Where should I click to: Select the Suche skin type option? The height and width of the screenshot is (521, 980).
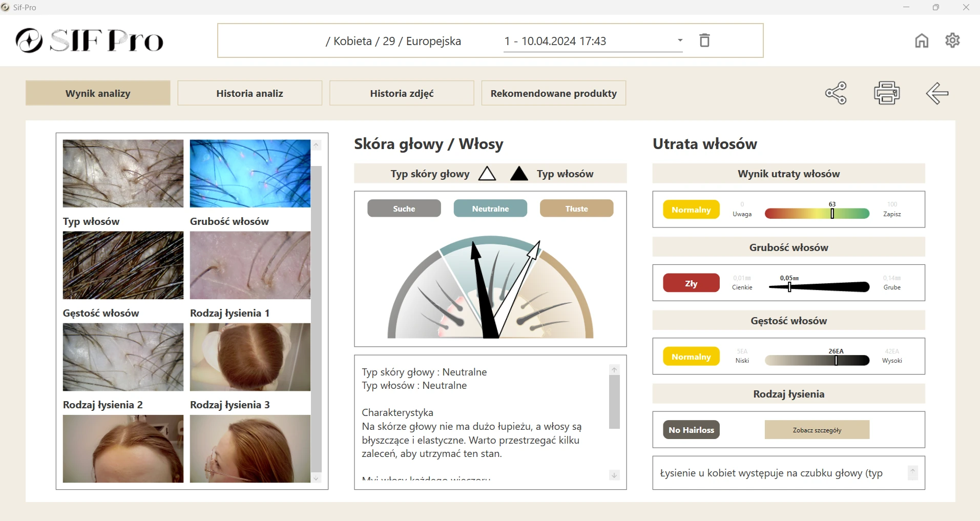(404, 209)
